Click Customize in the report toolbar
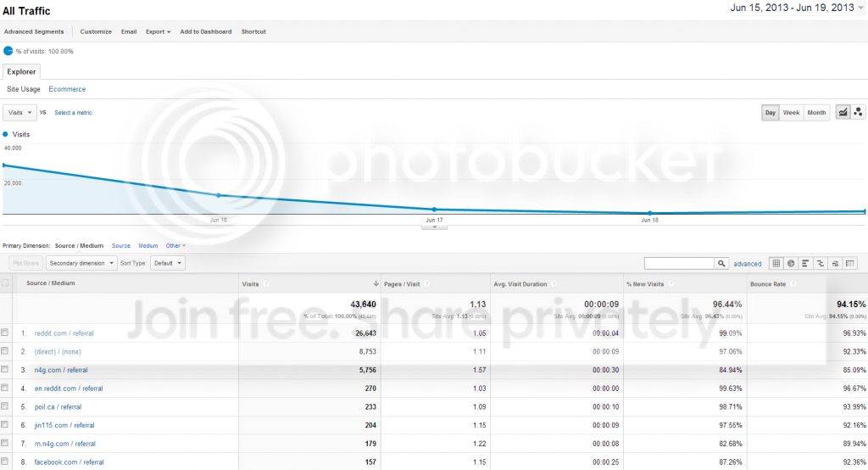The image size is (868, 470). 96,31
